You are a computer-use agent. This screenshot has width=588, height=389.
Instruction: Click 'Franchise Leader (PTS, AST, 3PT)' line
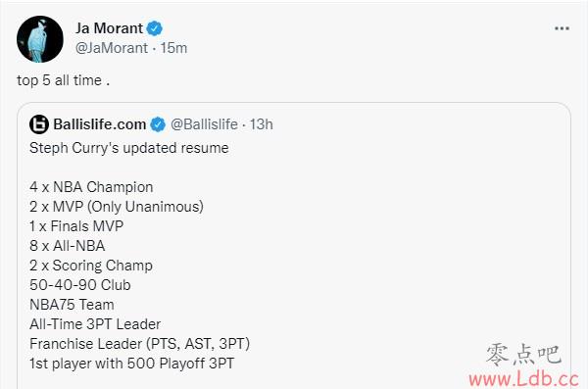(x=139, y=344)
